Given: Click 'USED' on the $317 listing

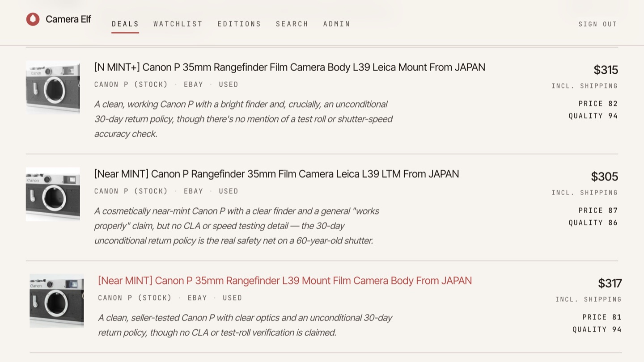Looking at the screenshot, I should click(x=232, y=298).
